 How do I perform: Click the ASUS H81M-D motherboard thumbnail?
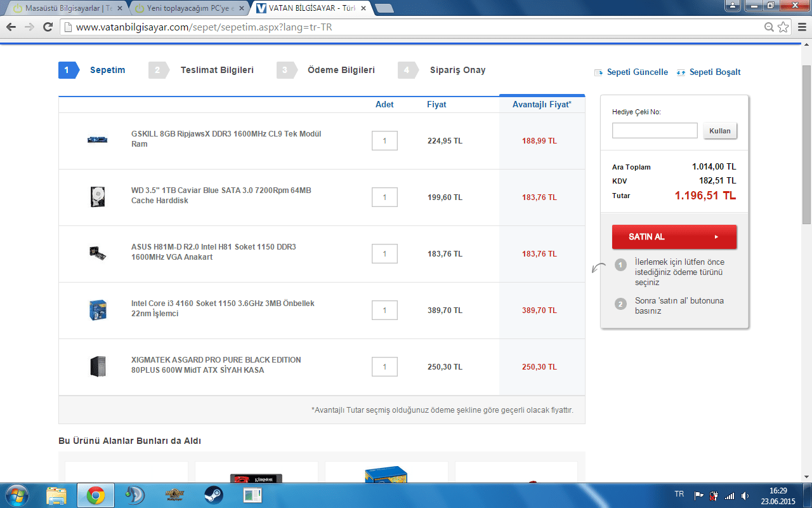click(97, 253)
